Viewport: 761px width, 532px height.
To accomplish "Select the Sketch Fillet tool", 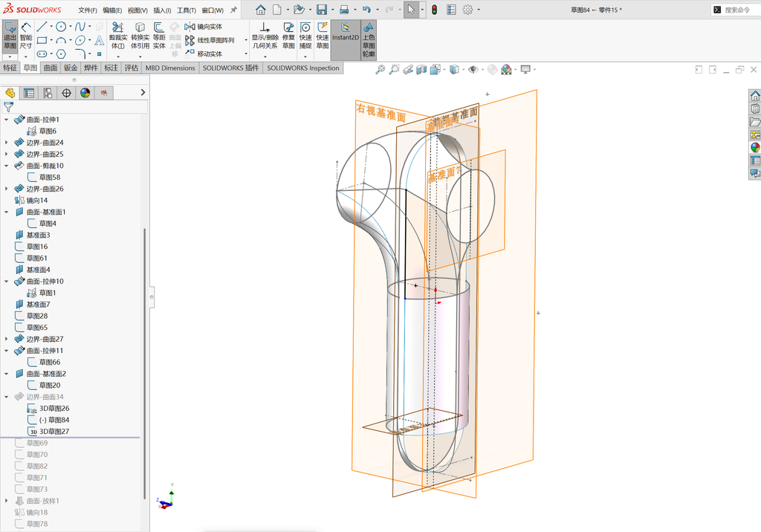I will [80, 53].
